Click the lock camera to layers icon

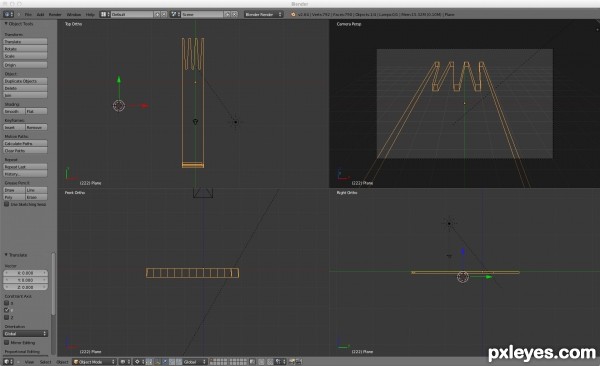[252, 362]
